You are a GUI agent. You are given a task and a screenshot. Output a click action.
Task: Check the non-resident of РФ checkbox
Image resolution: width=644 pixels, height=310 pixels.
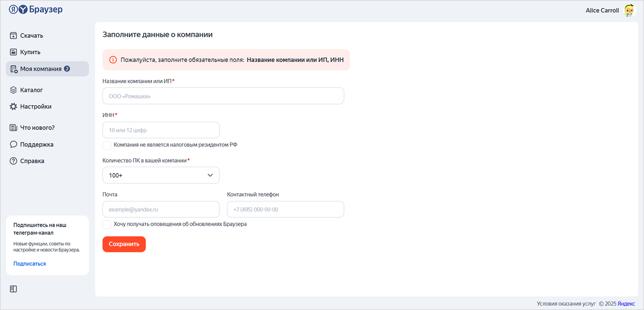point(107,145)
